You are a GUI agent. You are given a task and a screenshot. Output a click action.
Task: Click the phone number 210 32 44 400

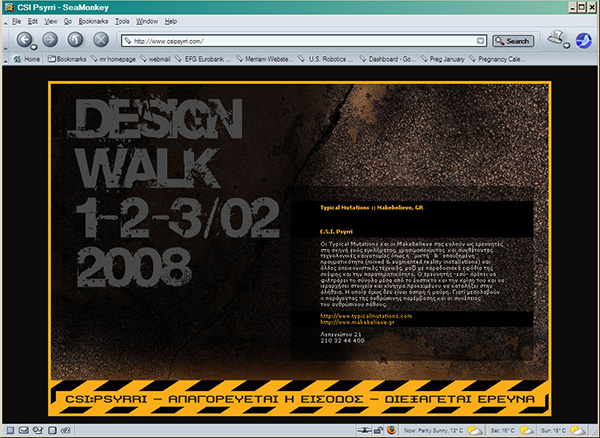click(x=342, y=340)
